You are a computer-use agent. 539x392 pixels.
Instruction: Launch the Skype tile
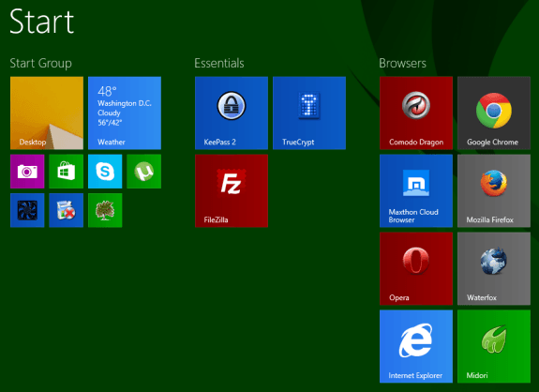coord(105,172)
